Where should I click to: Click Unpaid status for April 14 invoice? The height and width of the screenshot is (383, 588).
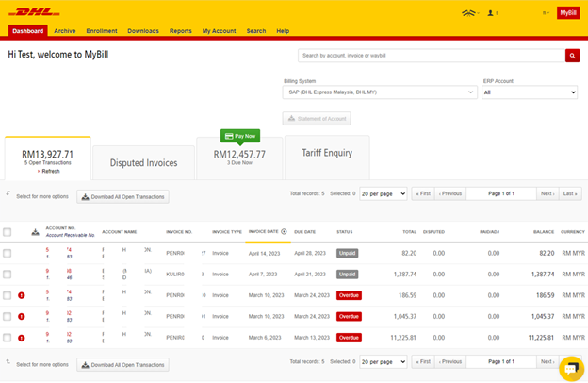click(x=348, y=254)
